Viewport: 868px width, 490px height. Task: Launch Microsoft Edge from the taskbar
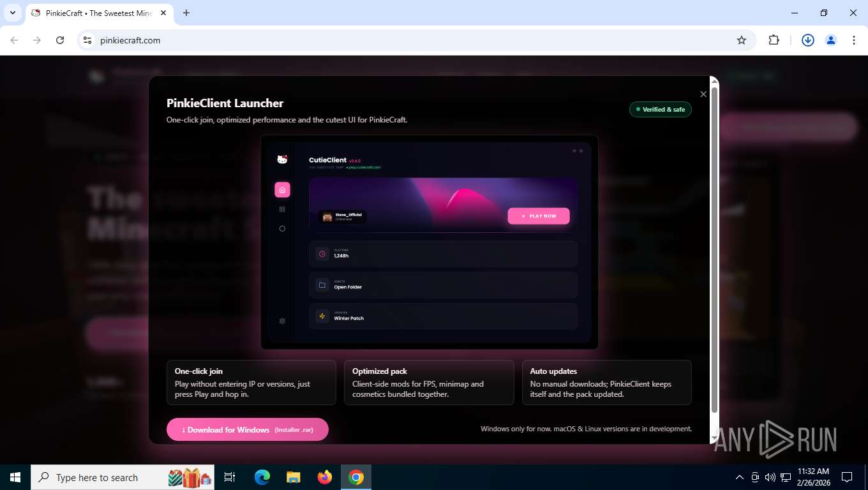pyautogui.click(x=262, y=477)
